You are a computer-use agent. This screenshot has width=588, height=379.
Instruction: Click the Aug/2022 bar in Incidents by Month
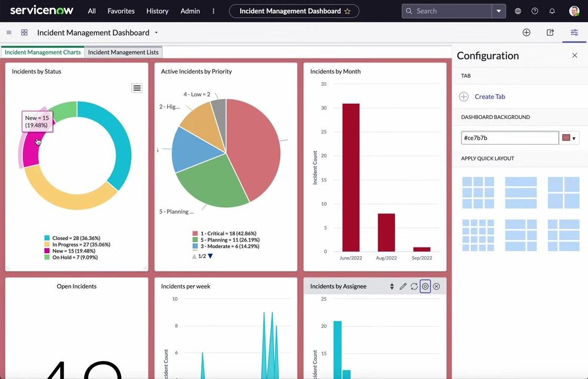[386, 233]
